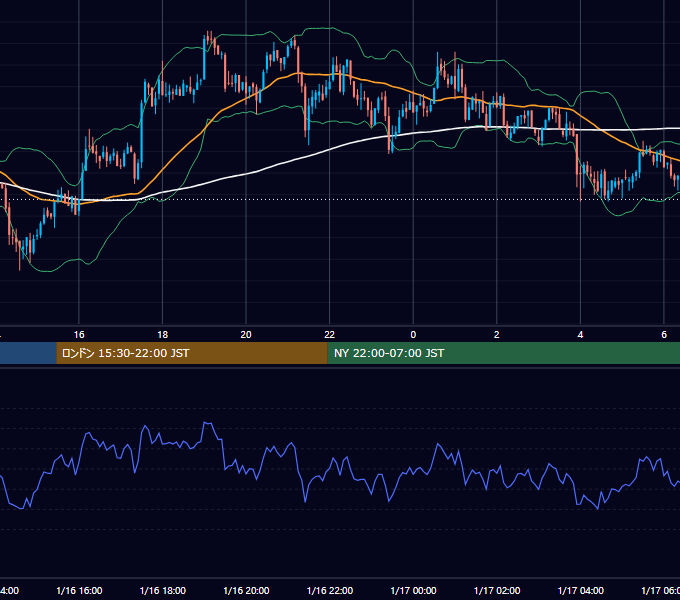Click the 1/16 22:00 time label
Viewport: 680px width, 600px height.
point(330,590)
